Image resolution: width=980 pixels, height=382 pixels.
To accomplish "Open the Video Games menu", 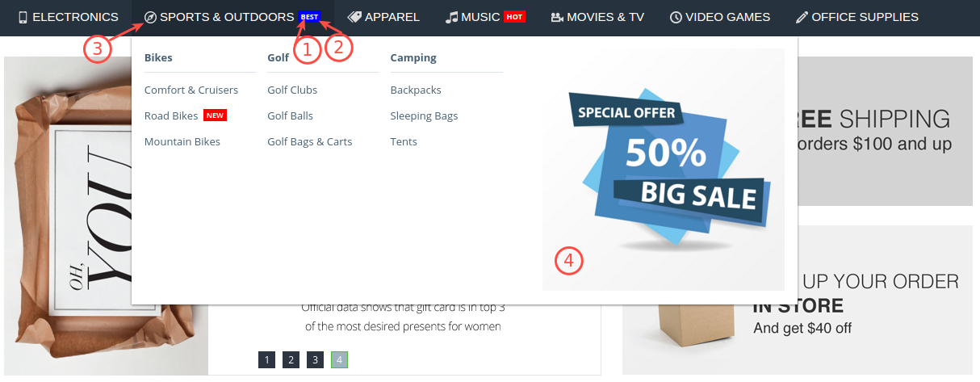I will coord(720,17).
